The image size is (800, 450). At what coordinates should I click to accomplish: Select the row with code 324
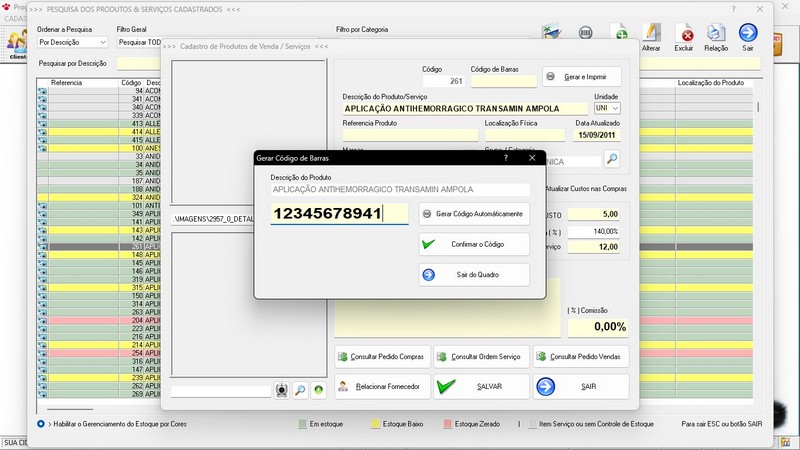(99, 197)
